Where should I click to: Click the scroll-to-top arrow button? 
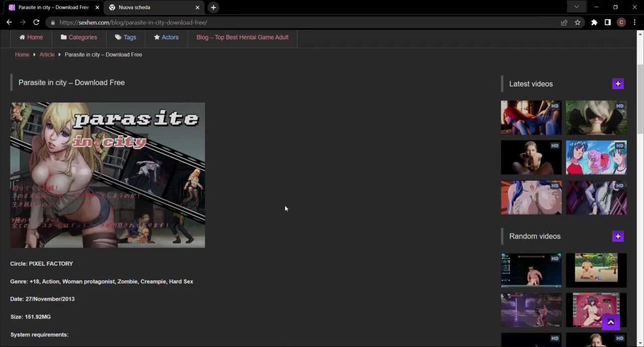pyautogui.click(x=610, y=322)
